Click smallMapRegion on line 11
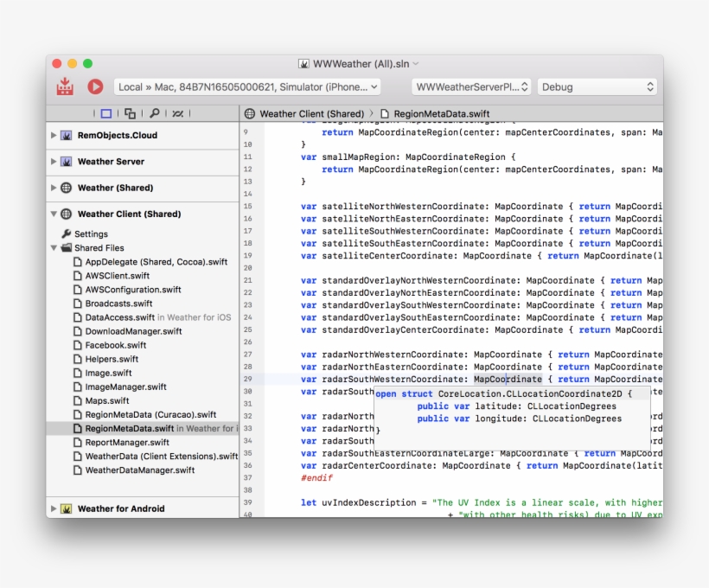This screenshot has height=588, width=709. [361, 157]
